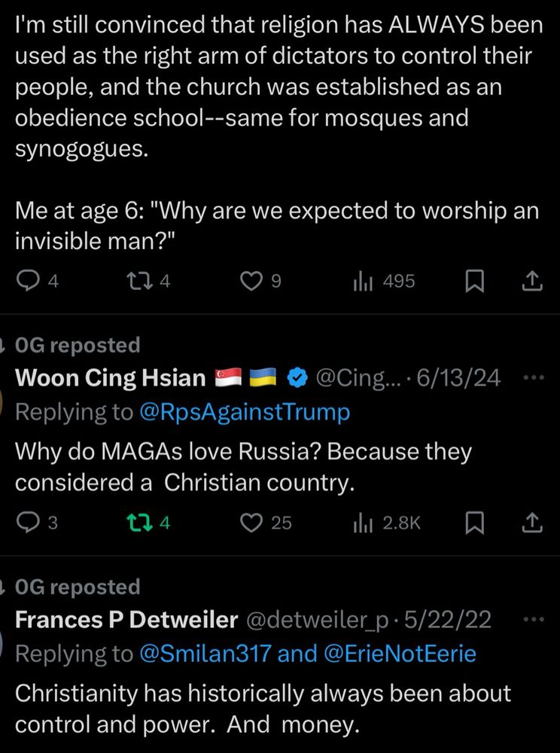Reply to Woon Cing Hsian's tweet
Viewport: 560px width, 753px height.
tap(28, 523)
